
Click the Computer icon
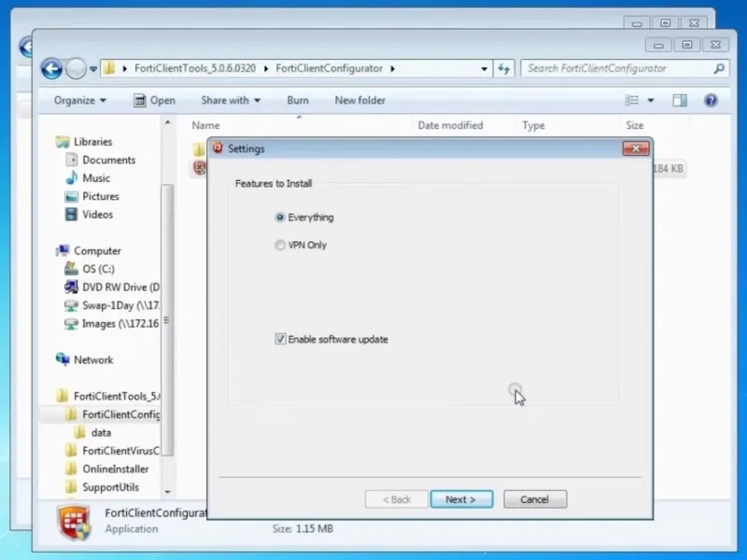coord(63,250)
